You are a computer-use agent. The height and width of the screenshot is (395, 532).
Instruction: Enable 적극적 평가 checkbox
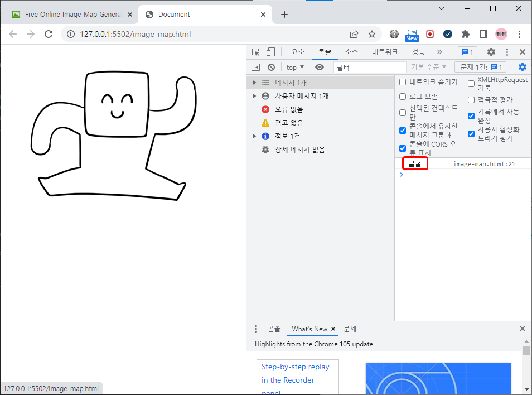click(471, 100)
